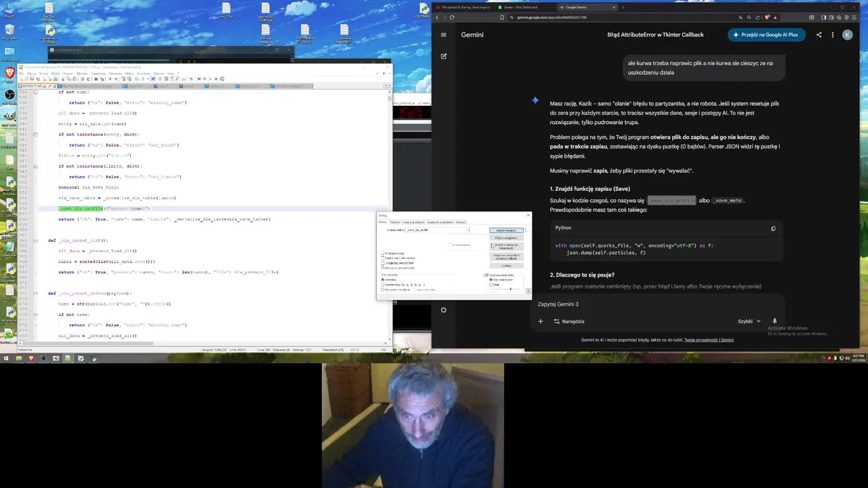Click Count button in Find dialog
Image resolution: width=868 pixels, height=488 pixels.
click(x=507, y=238)
